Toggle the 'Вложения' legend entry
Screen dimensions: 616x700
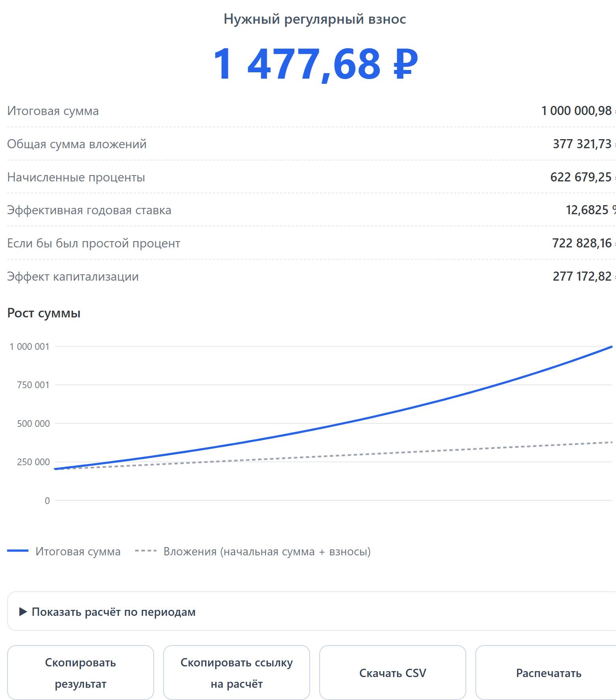pos(267,551)
